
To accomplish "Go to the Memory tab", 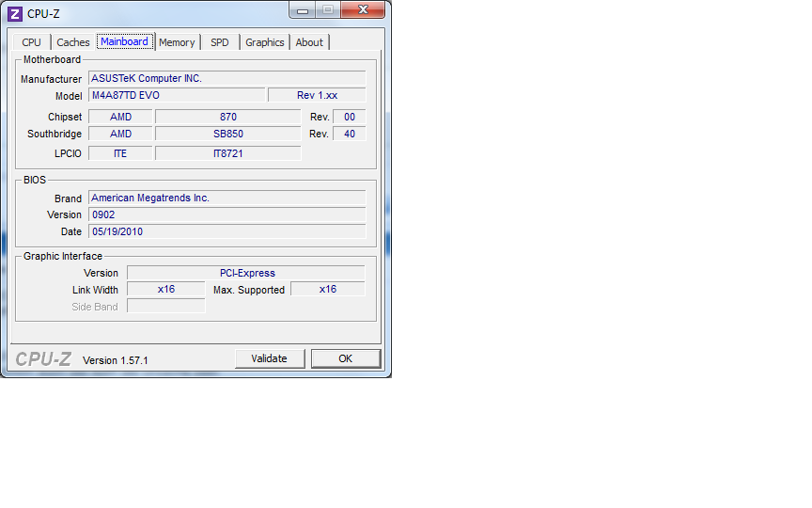I will pyautogui.click(x=177, y=42).
